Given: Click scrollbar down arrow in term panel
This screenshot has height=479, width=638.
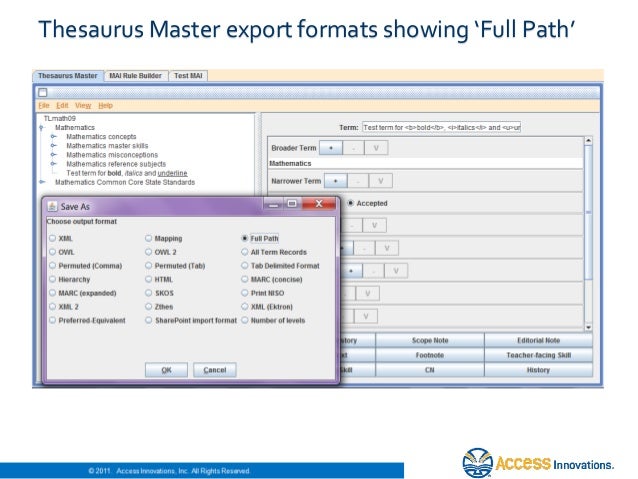Looking at the screenshot, I should [x=588, y=327].
